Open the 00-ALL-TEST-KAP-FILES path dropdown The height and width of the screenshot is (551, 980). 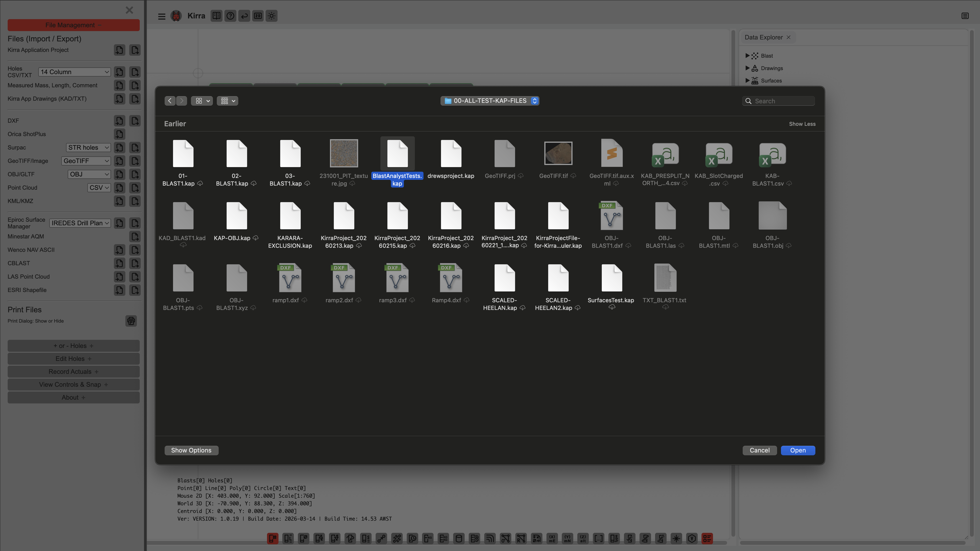(x=490, y=100)
